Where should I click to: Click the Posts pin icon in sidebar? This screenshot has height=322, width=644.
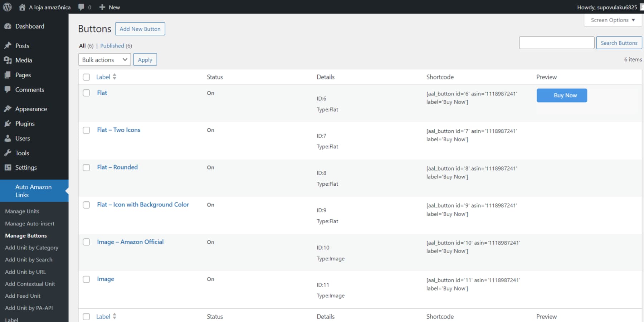[x=8, y=45]
